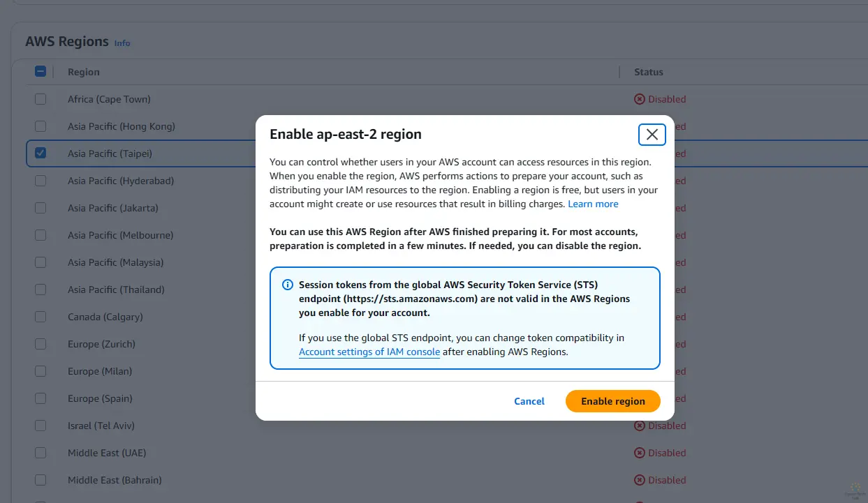Click the Disabled status text for Middle East (Bahrain)
Screen dimensions: 868x503
(x=667, y=480)
